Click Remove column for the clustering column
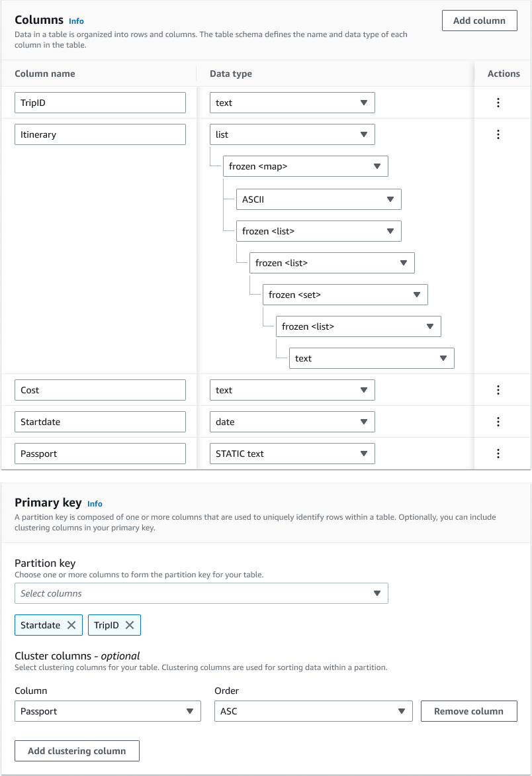The image size is (532, 776). click(468, 710)
